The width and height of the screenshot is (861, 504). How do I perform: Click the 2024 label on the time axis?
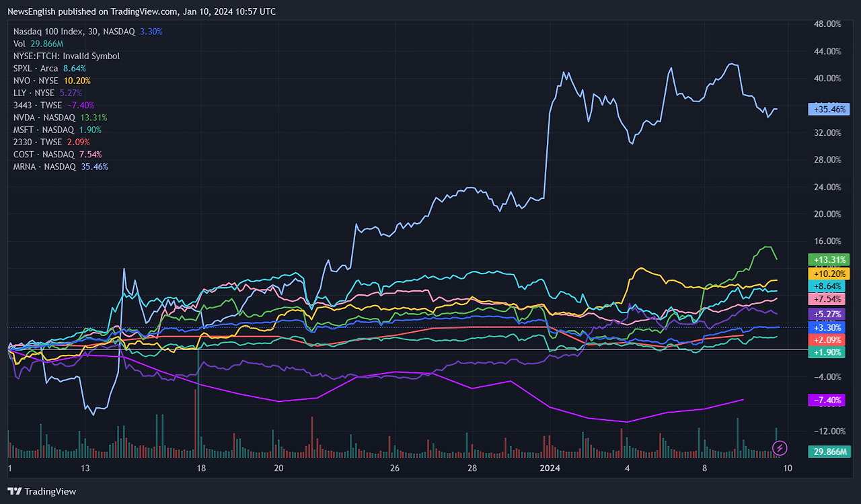(x=551, y=467)
